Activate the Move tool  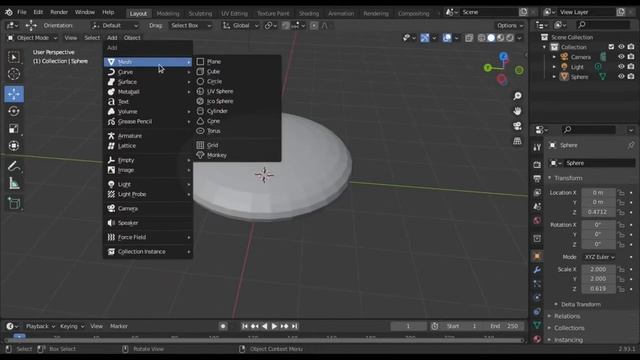pyautogui.click(x=14, y=94)
